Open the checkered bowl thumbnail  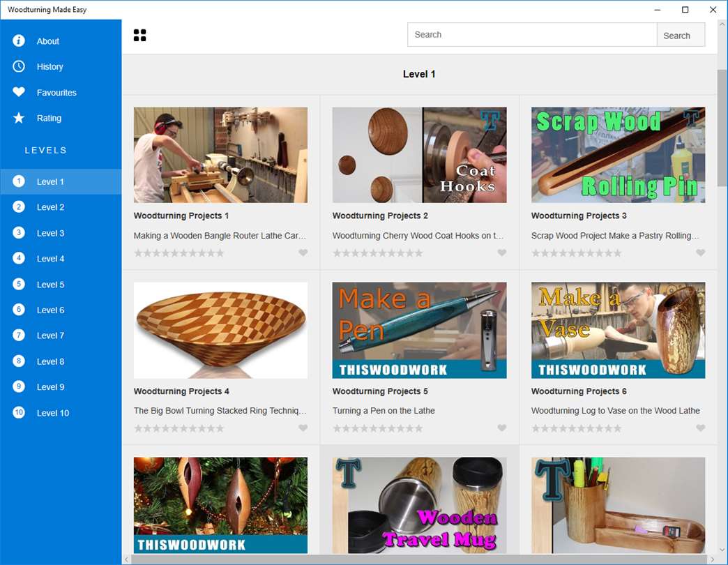[x=220, y=330]
